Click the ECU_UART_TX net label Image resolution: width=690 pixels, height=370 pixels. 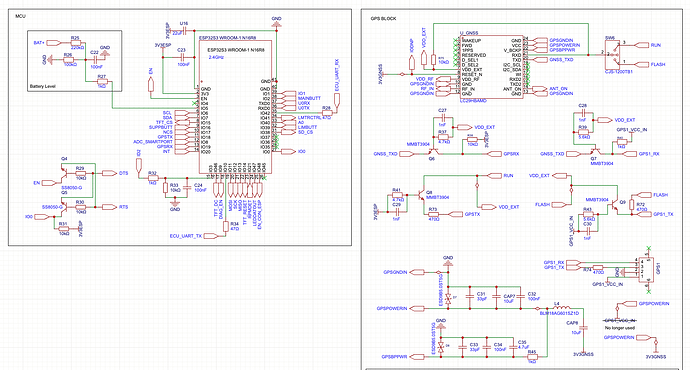[x=186, y=236]
